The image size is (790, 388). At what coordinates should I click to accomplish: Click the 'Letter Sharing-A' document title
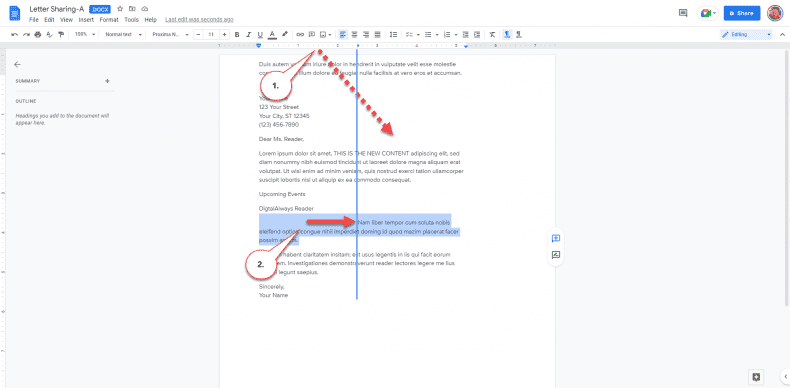(x=56, y=9)
